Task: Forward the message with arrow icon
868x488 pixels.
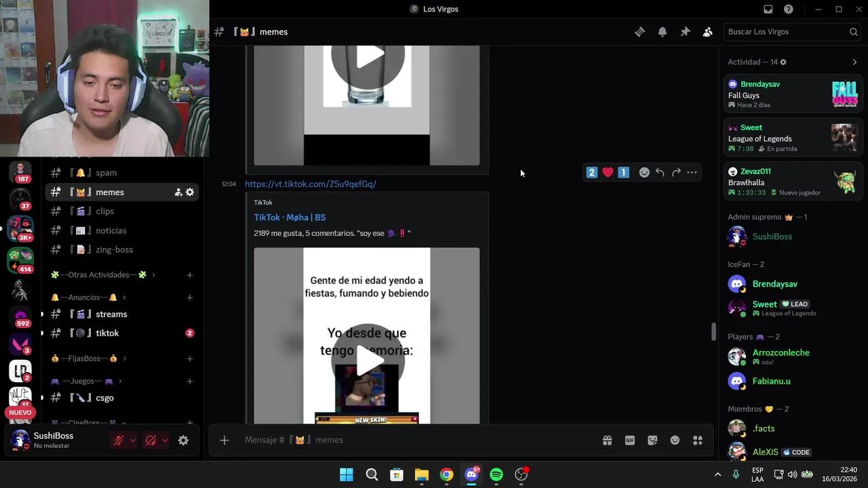Action: [x=676, y=173]
